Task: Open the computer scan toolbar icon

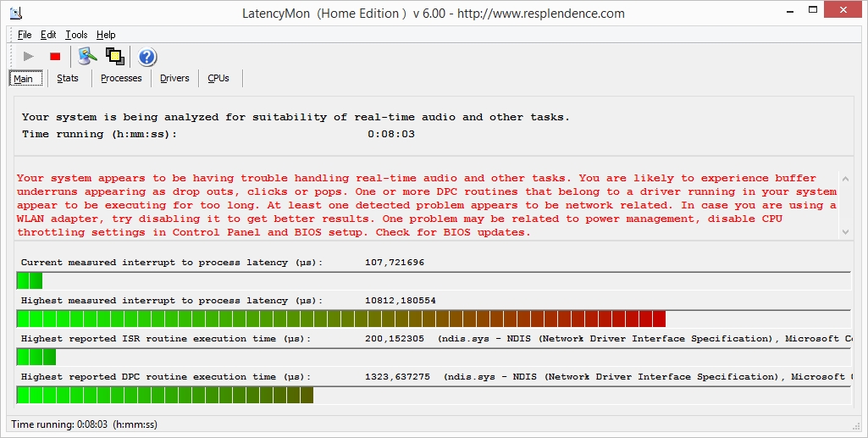Action: point(87,56)
